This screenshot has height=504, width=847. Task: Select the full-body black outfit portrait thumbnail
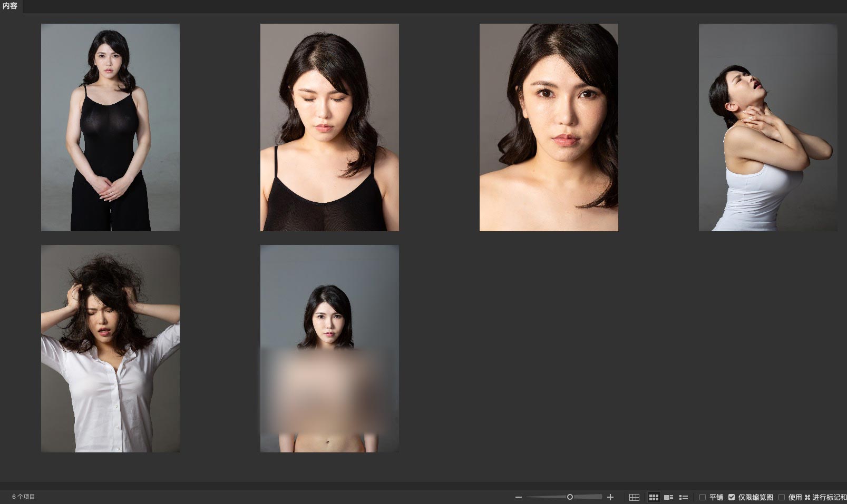pos(110,127)
